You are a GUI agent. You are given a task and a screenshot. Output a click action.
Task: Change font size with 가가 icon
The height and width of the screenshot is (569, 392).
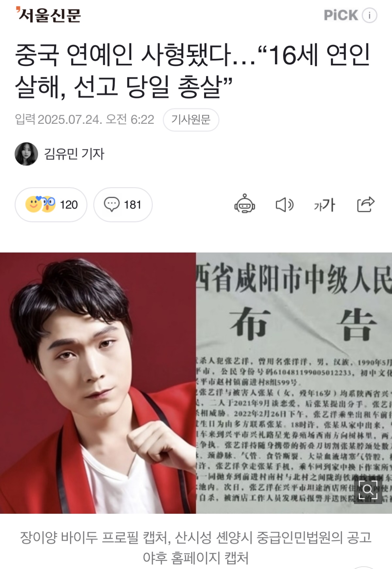pos(324,205)
